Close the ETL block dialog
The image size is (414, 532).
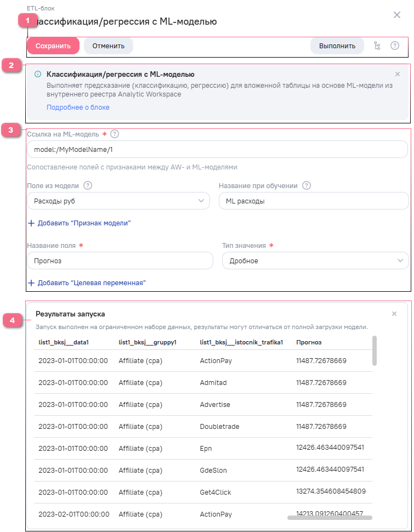[x=397, y=15]
